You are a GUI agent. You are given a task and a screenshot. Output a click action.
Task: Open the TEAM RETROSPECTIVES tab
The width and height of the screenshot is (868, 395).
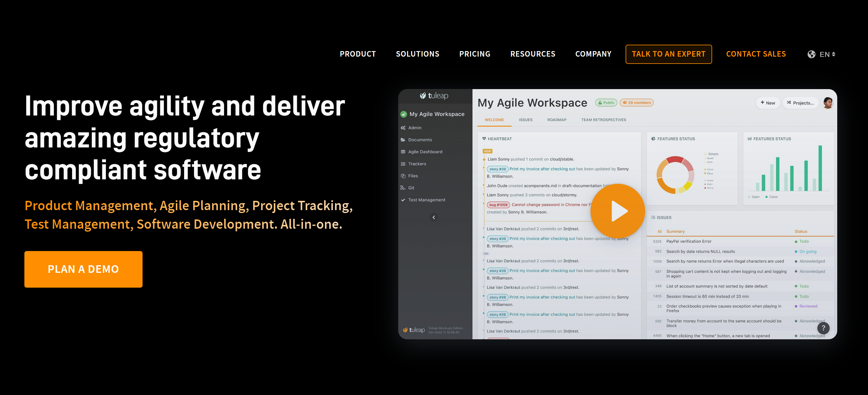pyautogui.click(x=604, y=120)
